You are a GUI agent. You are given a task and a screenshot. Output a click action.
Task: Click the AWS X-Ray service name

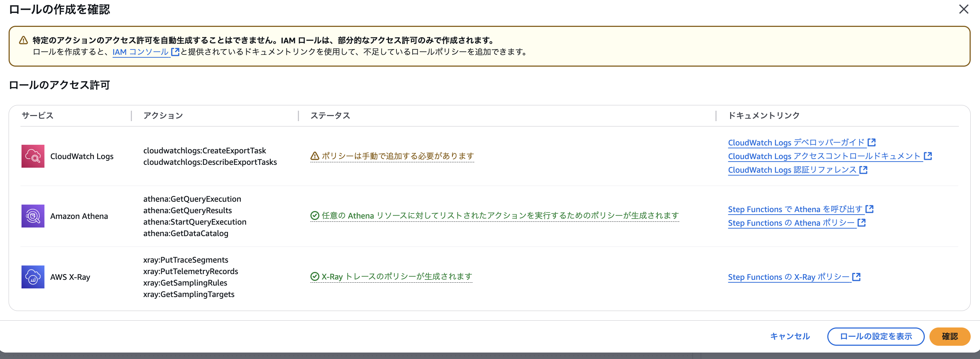coord(70,277)
